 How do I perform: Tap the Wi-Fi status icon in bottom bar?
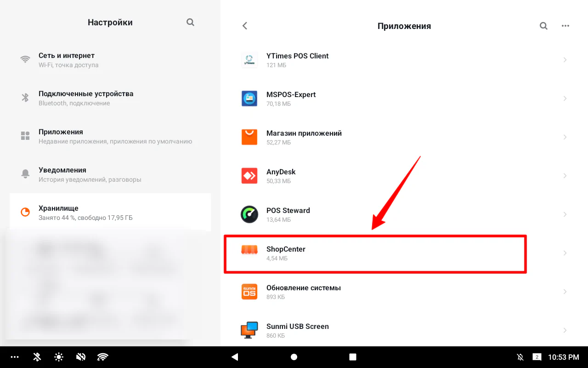pos(102,357)
